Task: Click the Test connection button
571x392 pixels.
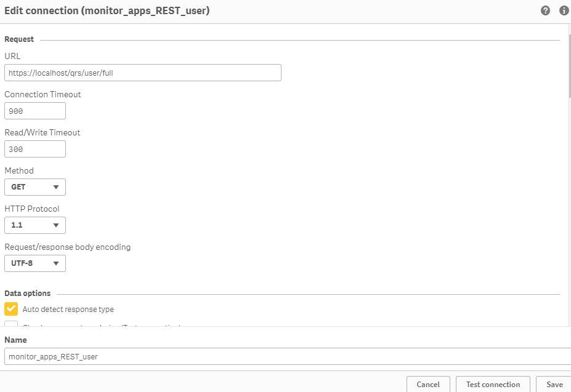Action: click(493, 385)
